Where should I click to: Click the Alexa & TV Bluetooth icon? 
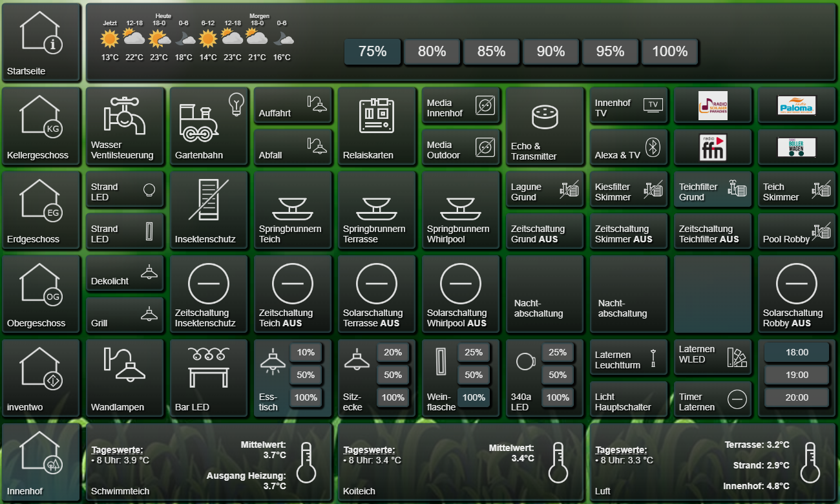click(x=653, y=147)
